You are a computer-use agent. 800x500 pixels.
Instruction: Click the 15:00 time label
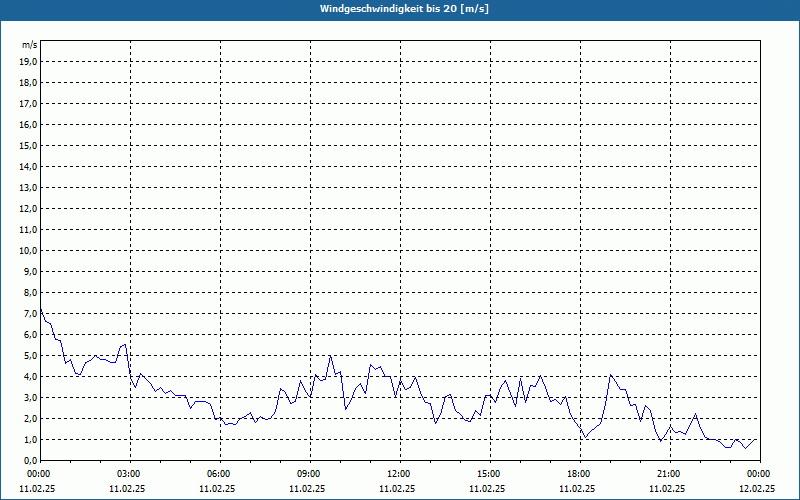(490, 474)
